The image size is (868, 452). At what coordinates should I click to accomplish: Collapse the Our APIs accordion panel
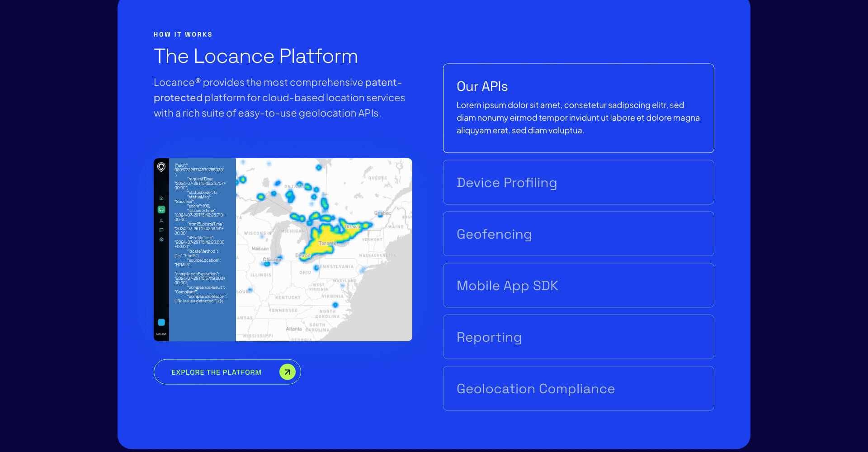578,108
